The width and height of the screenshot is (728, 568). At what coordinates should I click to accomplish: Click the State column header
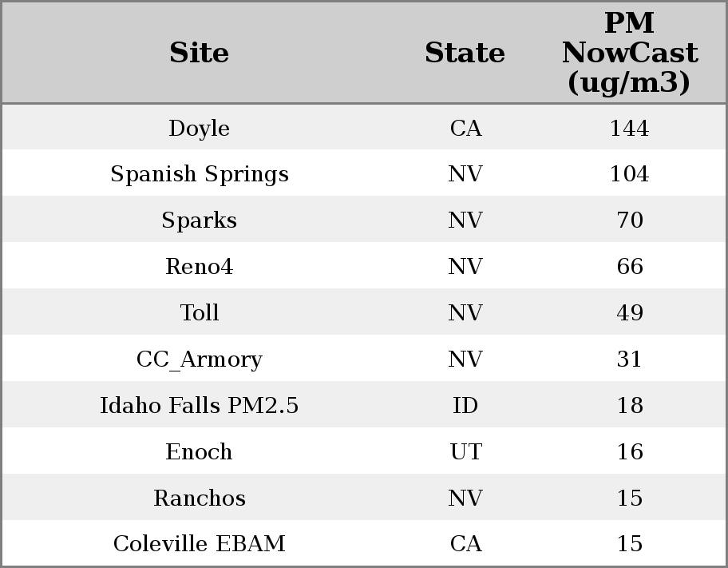tap(465, 54)
